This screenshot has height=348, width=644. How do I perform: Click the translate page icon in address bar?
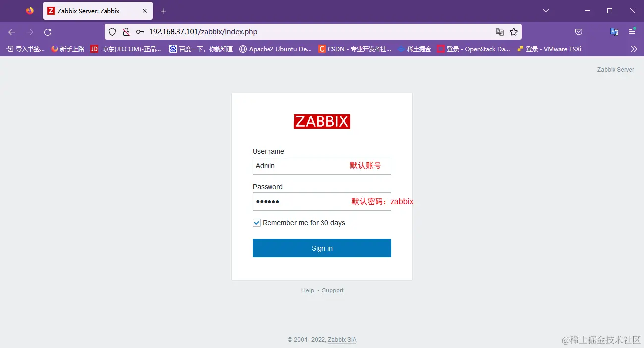tap(500, 31)
